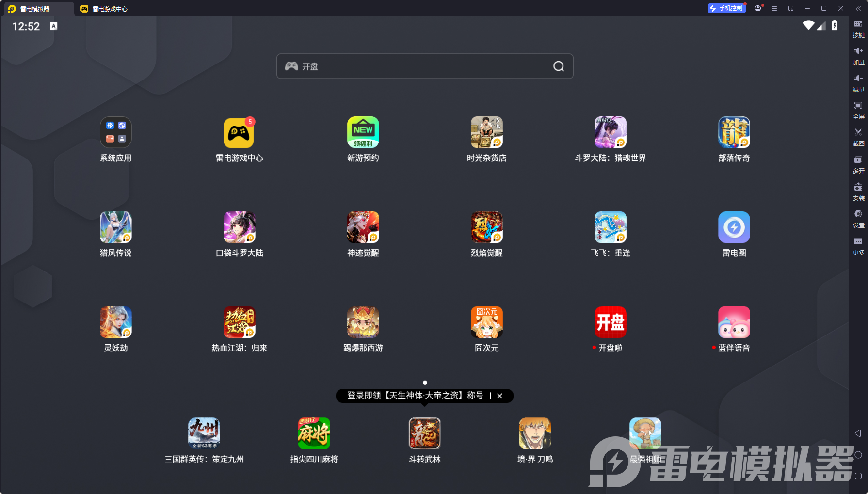Open the 按键 keymapping tool in the sidebar

pos(858,29)
